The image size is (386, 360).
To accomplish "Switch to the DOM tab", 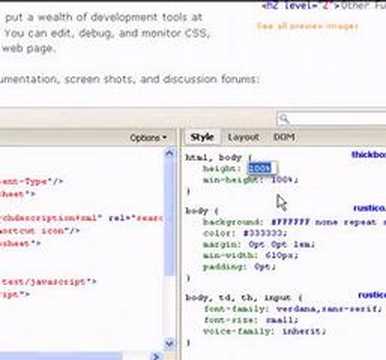I will pyautogui.click(x=284, y=137).
